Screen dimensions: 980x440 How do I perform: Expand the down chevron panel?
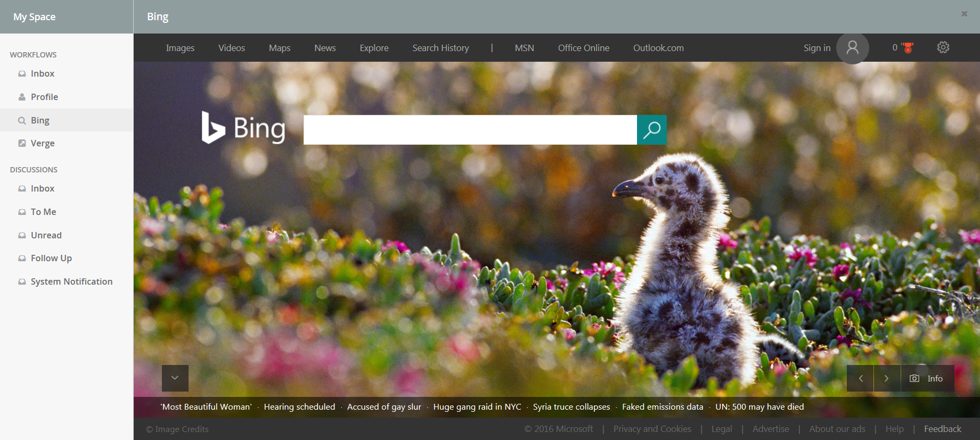[x=175, y=378]
